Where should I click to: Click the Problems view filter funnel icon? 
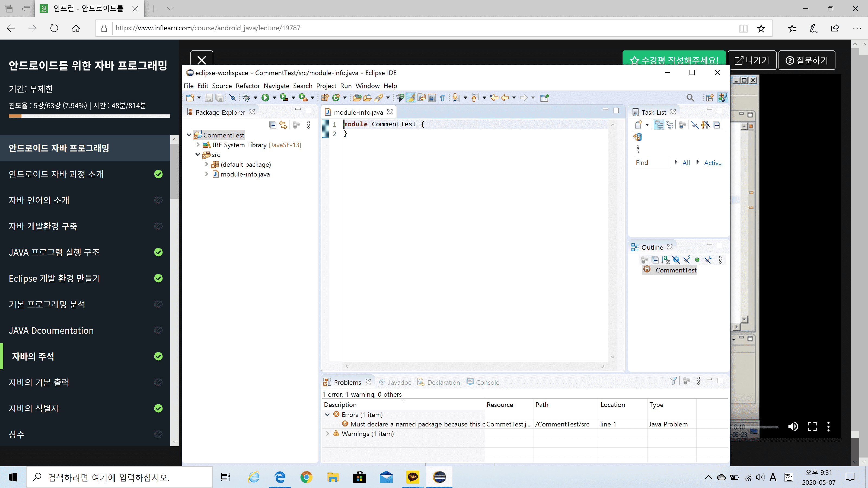pyautogui.click(x=673, y=381)
